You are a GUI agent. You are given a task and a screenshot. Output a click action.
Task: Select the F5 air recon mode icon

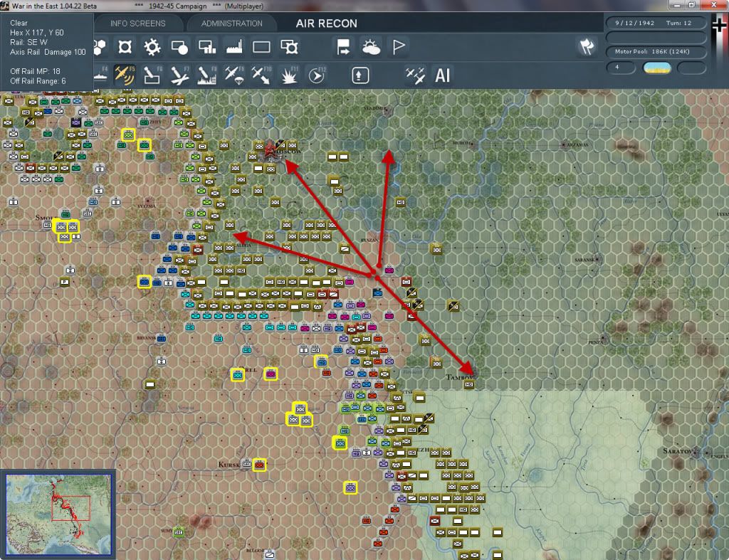[x=125, y=75]
